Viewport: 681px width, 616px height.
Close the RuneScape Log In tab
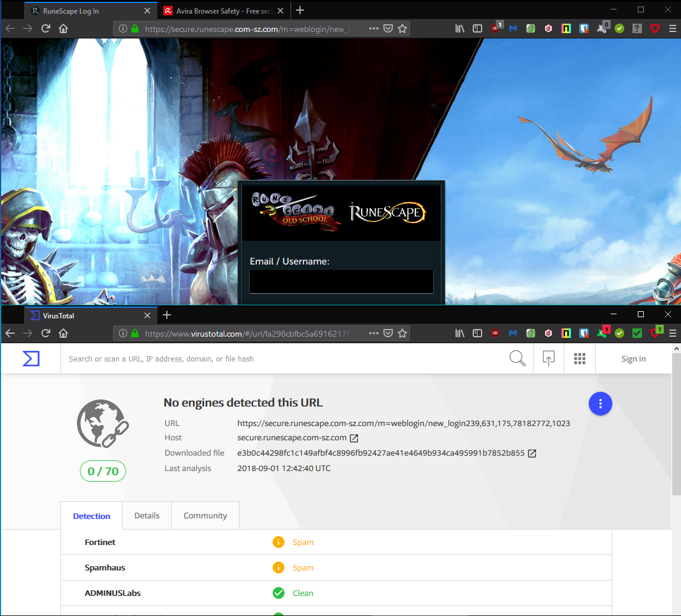point(147,11)
